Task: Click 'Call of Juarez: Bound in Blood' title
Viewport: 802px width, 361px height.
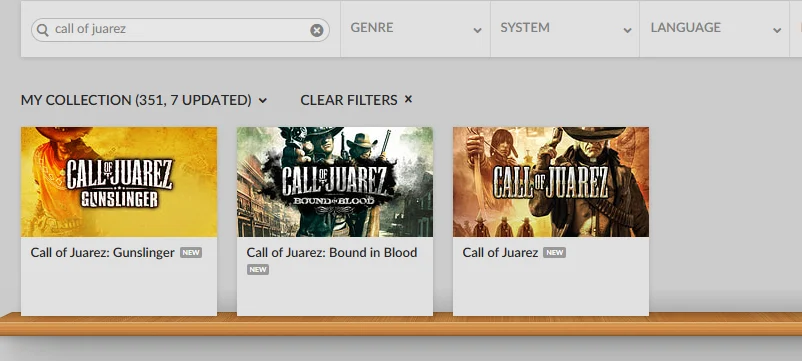Action: tap(331, 253)
